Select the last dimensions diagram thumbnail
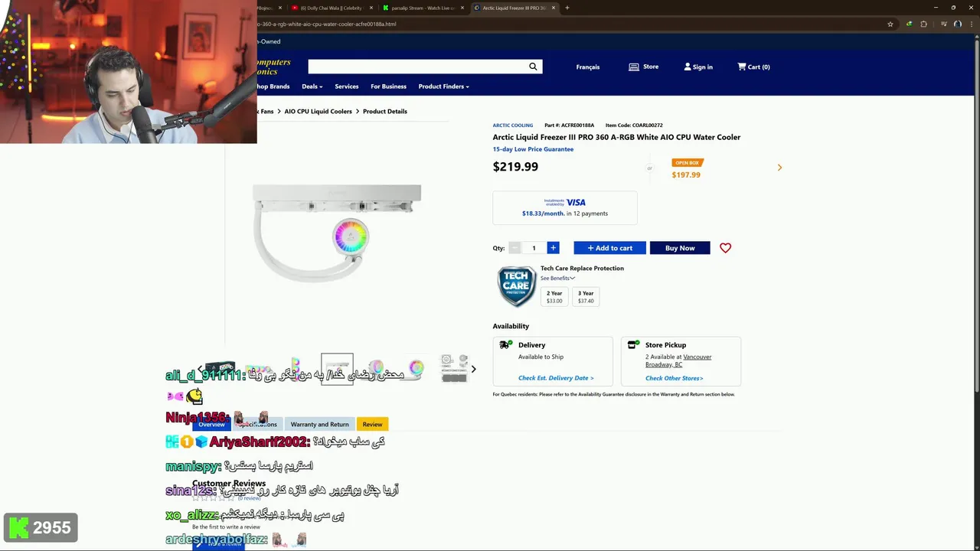Screen dimensions: 980x551 coord(454,369)
